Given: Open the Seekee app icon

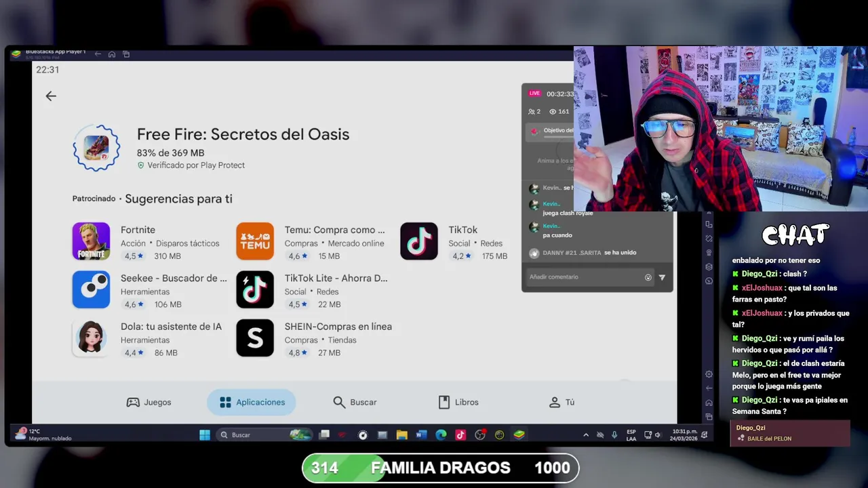Looking at the screenshot, I should tap(91, 289).
